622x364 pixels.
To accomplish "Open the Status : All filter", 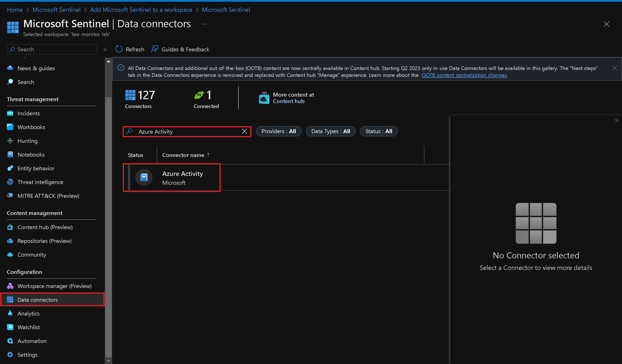I will coord(379,131).
